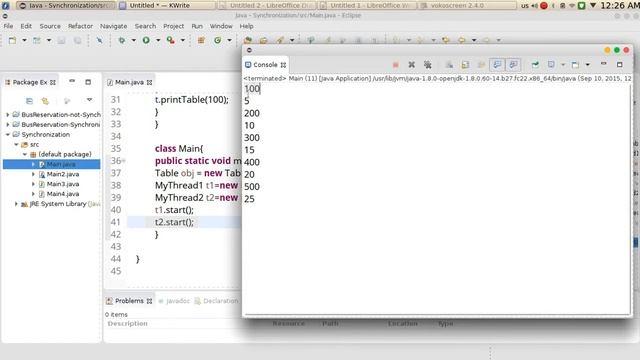Open the Window menu
Screen dimensions: 640x360
tap(221, 26)
